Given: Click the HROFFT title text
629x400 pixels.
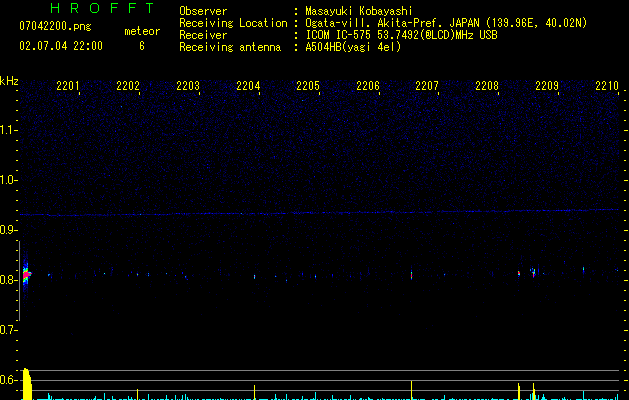Looking at the screenshot, I should tap(102, 8).
